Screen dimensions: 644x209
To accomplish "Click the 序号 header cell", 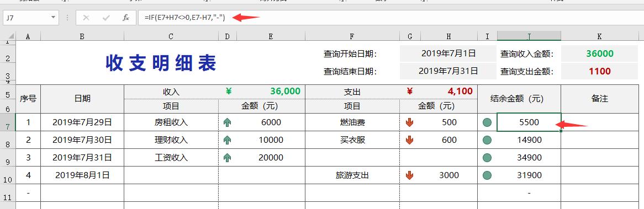I will [28, 99].
